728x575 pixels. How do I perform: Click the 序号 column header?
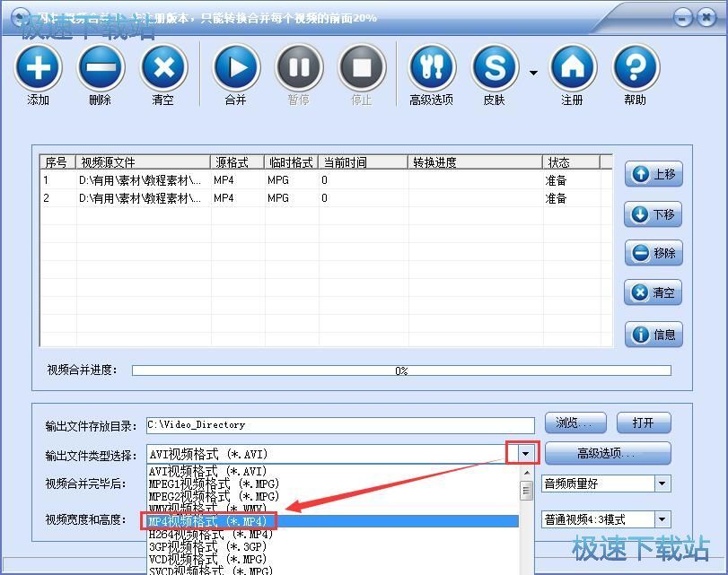point(57,162)
